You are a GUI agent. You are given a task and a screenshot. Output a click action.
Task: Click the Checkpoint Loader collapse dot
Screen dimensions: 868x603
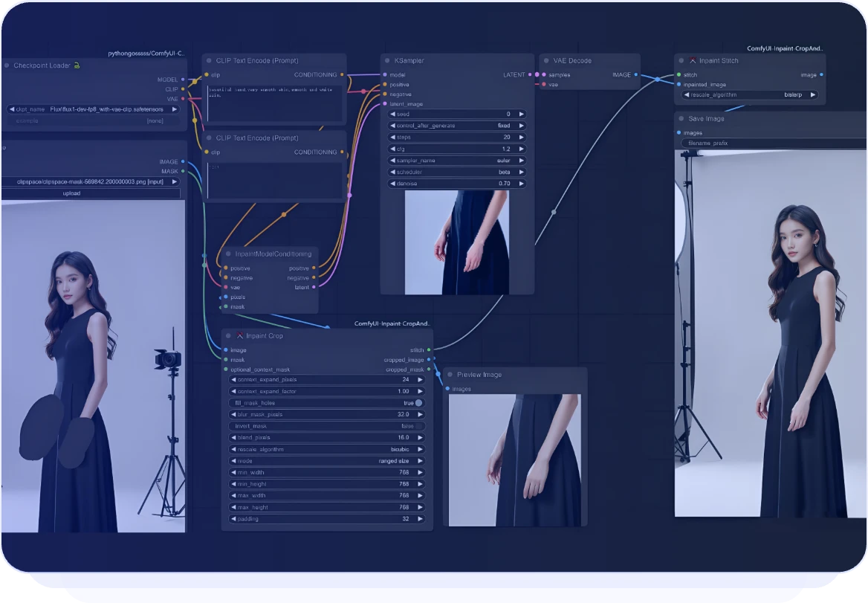click(x=9, y=65)
